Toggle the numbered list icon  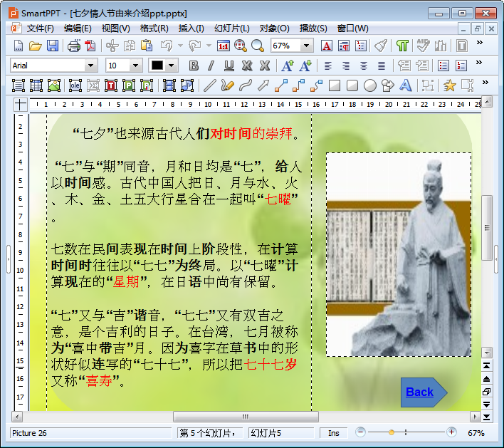coord(461,66)
